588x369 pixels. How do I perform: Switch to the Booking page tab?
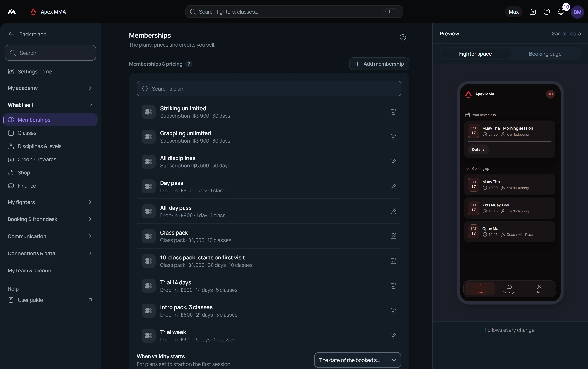545,54
